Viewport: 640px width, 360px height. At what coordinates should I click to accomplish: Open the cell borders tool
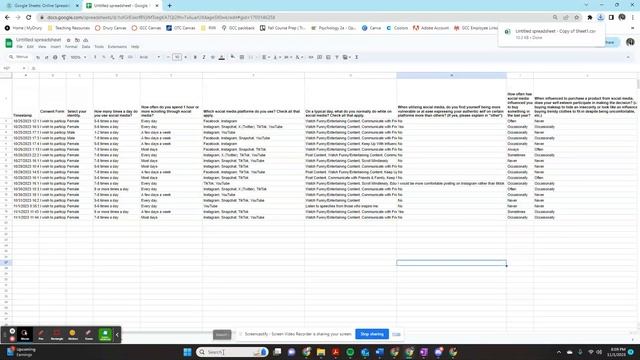pyautogui.click(x=242, y=57)
